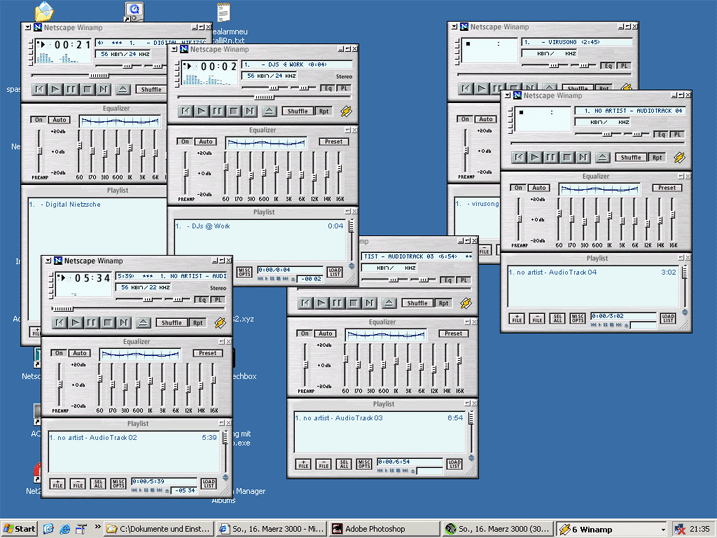This screenshot has width=717, height=538.
Task: Toggle Shuffle in the DJs @ Work player
Action: point(298,111)
